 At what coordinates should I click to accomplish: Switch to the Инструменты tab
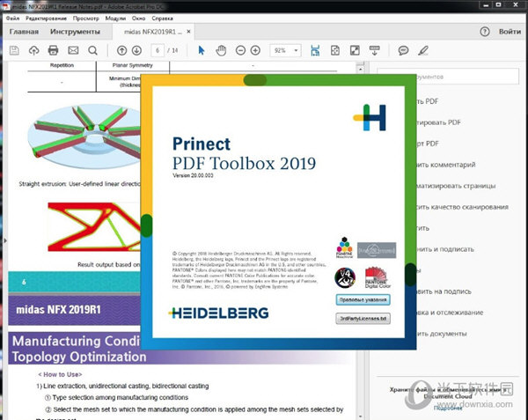pos(75,32)
